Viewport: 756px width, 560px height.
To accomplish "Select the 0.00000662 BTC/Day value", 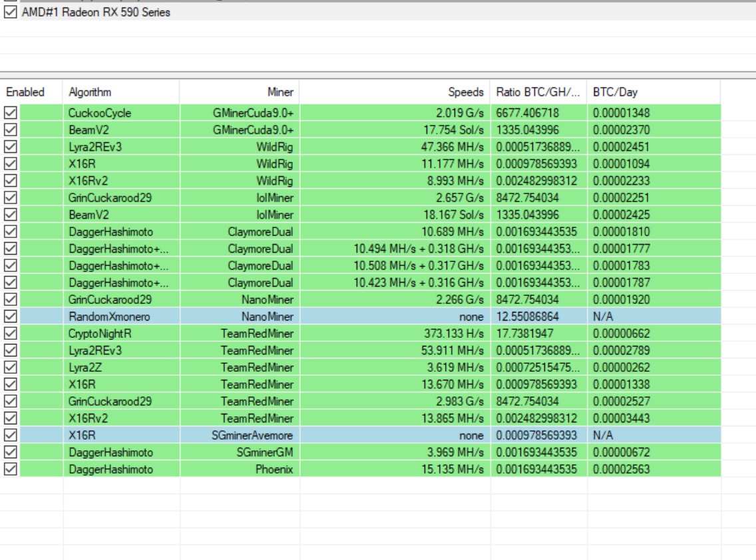I will pos(621,333).
